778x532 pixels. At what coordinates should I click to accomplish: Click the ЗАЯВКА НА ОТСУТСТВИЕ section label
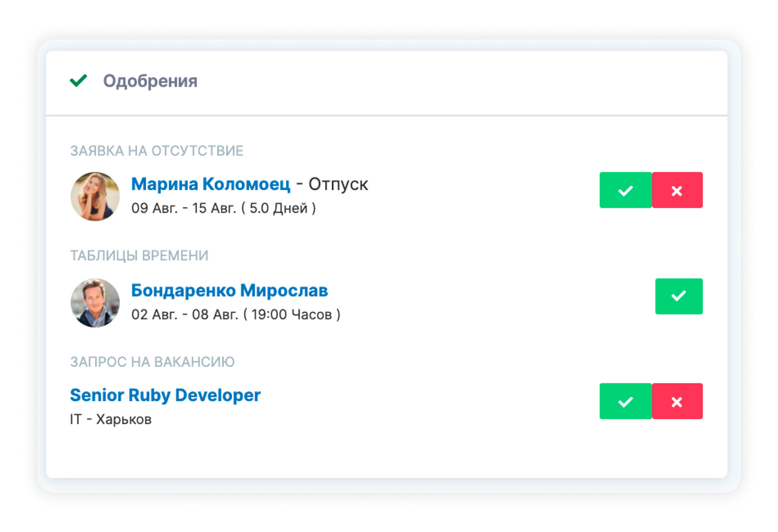pyautogui.click(x=157, y=151)
